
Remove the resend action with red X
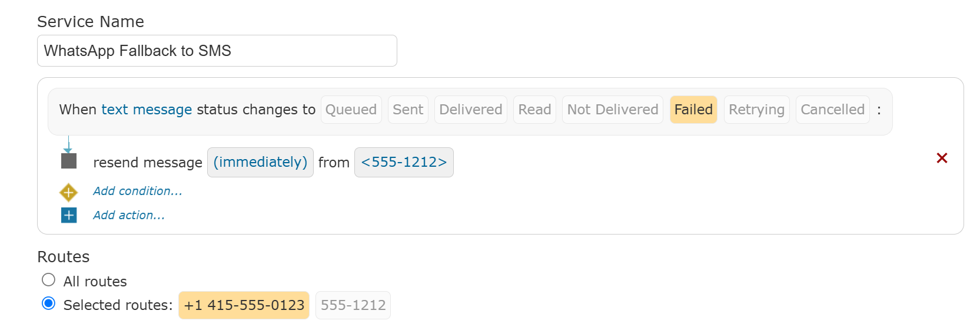[942, 158]
